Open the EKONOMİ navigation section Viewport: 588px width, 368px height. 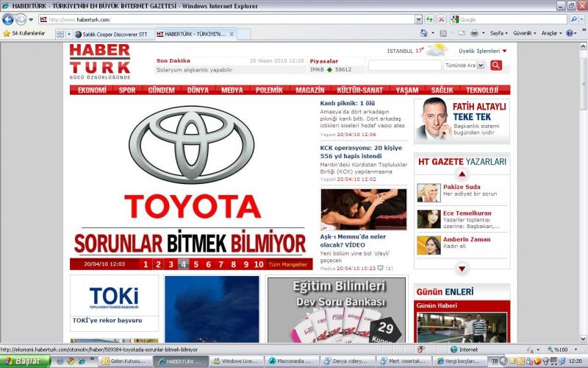tap(92, 90)
